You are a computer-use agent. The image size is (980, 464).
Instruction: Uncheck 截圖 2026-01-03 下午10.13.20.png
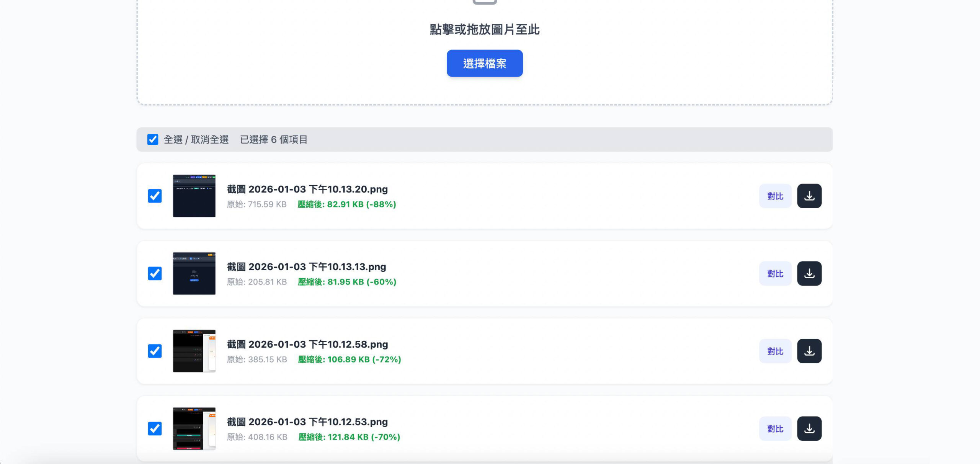(155, 196)
